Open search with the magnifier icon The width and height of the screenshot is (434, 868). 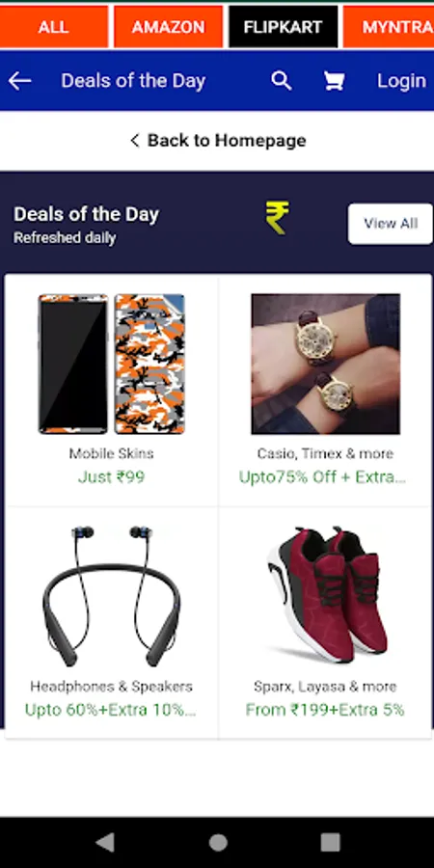pos(282,81)
